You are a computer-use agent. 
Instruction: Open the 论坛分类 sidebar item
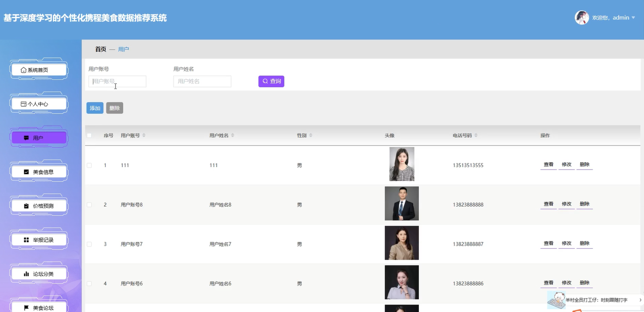pyautogui.click(x=39, y=274)
